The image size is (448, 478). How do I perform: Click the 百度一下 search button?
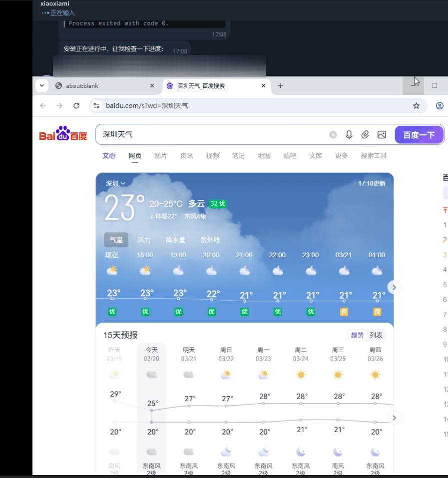coord(419,134)
